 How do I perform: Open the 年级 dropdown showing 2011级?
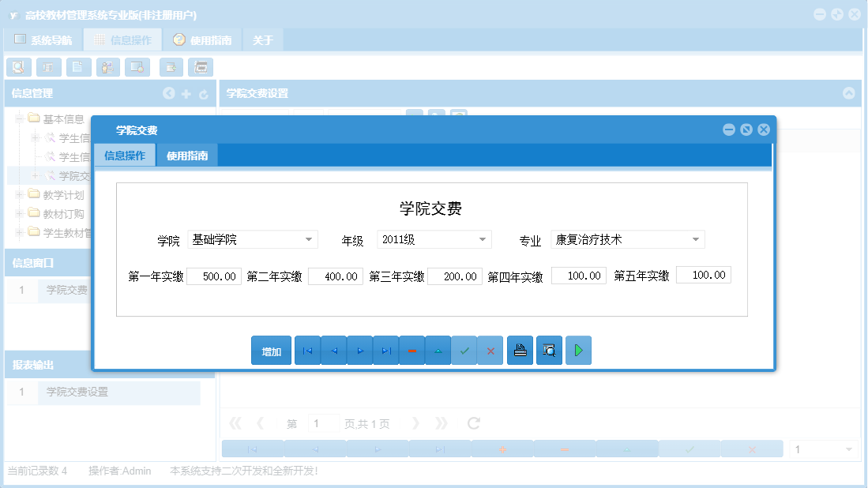pos(481,238)
